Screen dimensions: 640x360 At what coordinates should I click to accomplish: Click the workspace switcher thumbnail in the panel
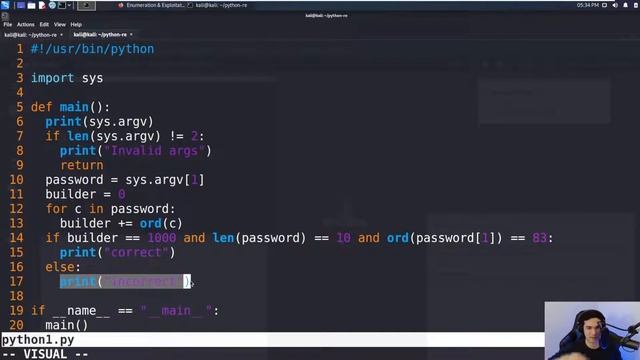[x=86, y=5]
